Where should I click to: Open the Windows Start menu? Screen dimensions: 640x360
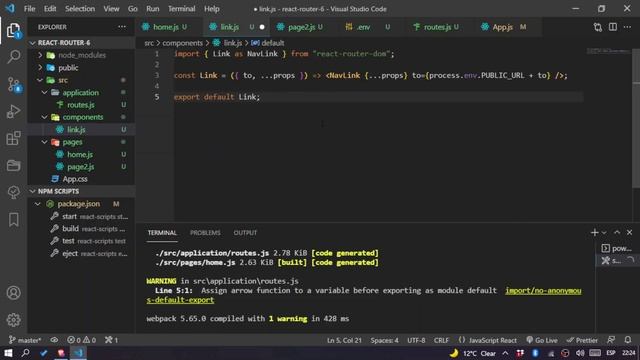tap(8, 353)
